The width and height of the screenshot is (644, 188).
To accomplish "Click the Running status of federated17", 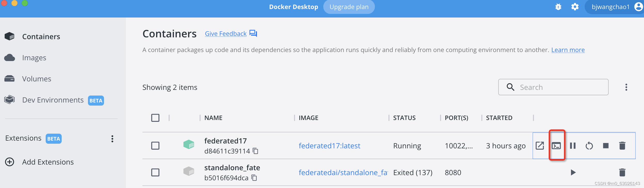I will 407,146.
